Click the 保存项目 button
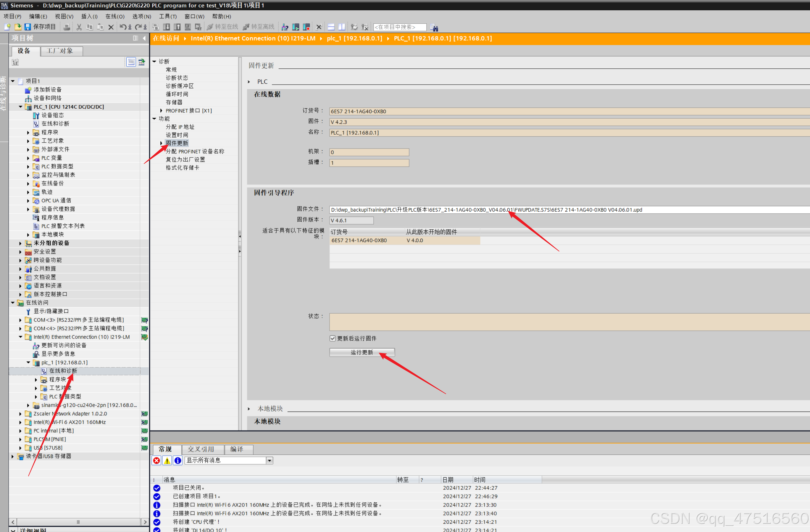The height and width of the screenshot is (532, 810). coord(40,27)
